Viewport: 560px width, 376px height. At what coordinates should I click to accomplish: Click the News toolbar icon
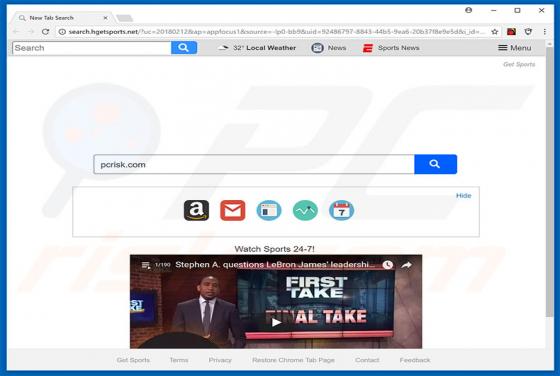(x=317, y=48)
